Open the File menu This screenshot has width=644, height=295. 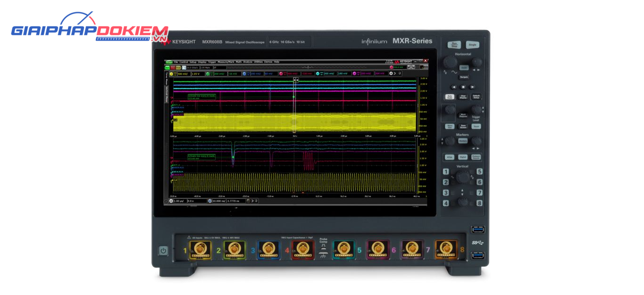[176, 62]
